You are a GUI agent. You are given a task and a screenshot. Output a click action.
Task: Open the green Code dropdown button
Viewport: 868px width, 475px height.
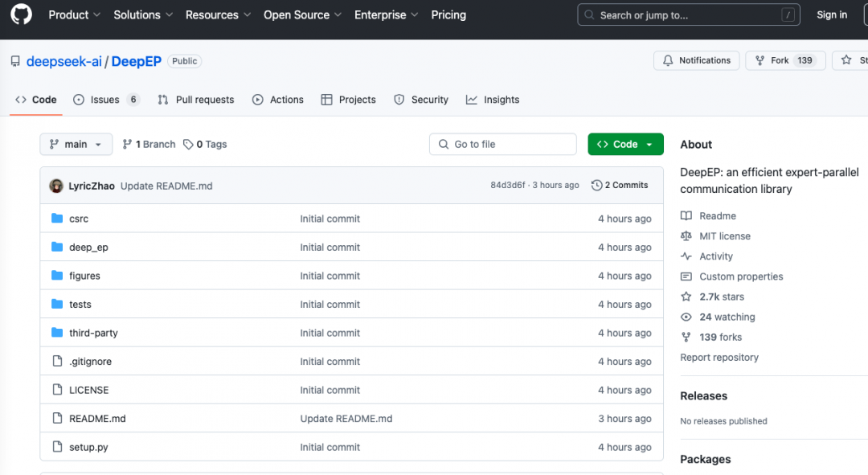pyautogui.click(x=625, y=144)
